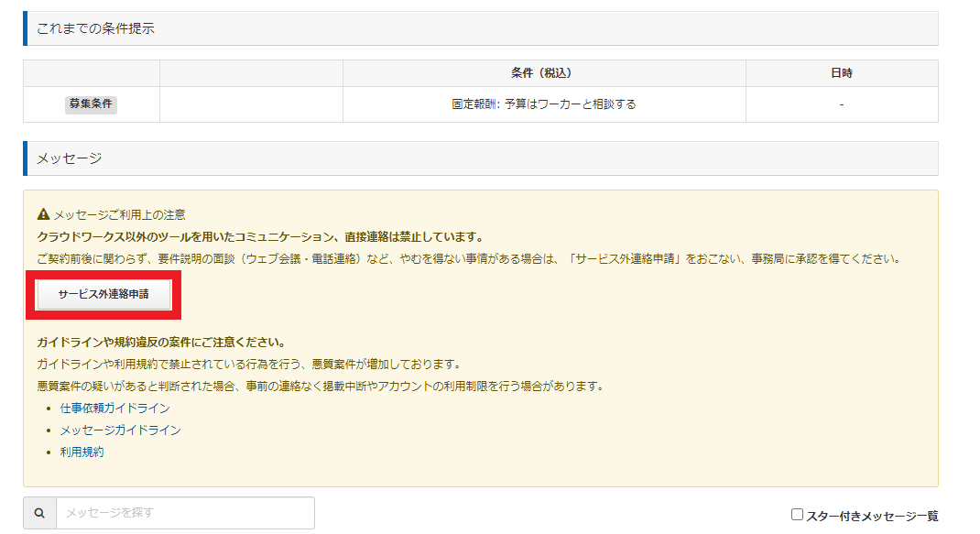Viewport: 980px width, 534px height.
Task: Click the 募集条件 badge
Action: coord(91,104)
